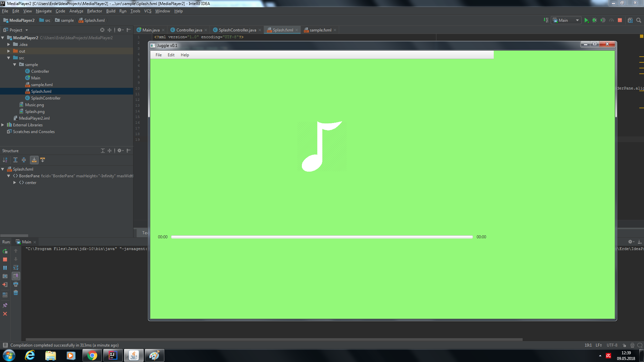Run Main with coverage icon

click(x=603, y=20)
